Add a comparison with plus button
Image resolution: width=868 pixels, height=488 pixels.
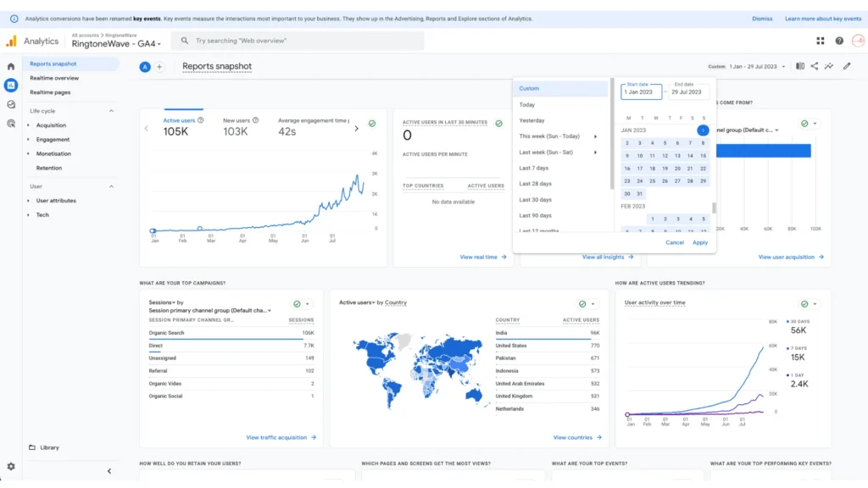(159, 67)
